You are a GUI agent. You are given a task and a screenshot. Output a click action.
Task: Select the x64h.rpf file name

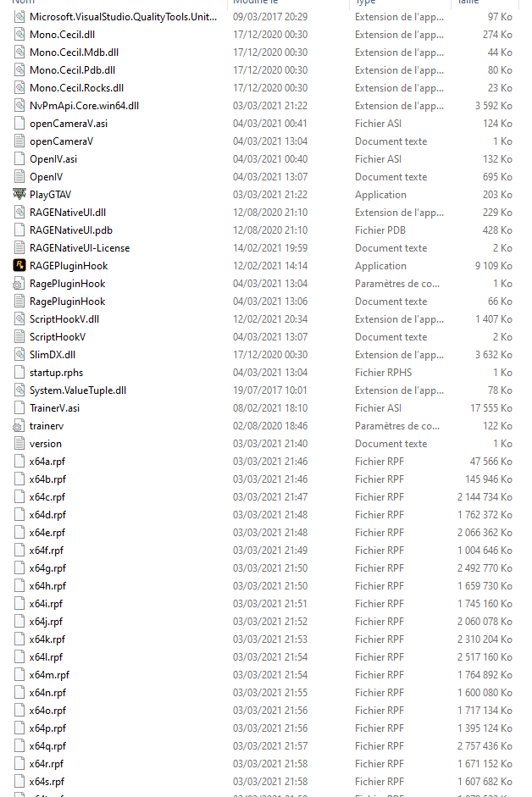click(47, 586)
